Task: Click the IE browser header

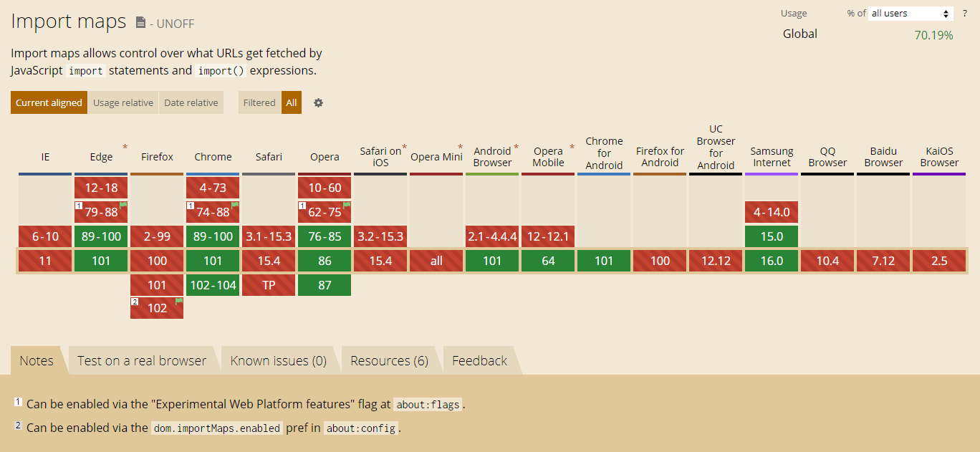Action: coord(45,157)
